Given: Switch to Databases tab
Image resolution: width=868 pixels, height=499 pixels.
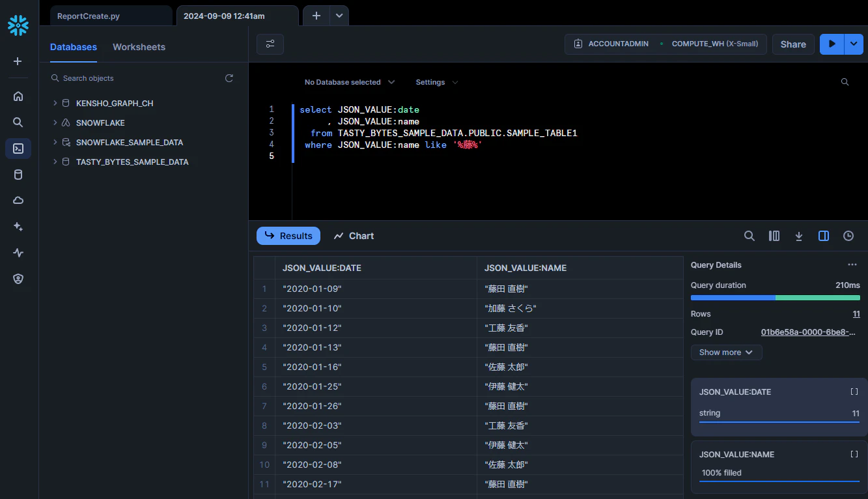Looking at the screenshot, I should pos(74,47).
